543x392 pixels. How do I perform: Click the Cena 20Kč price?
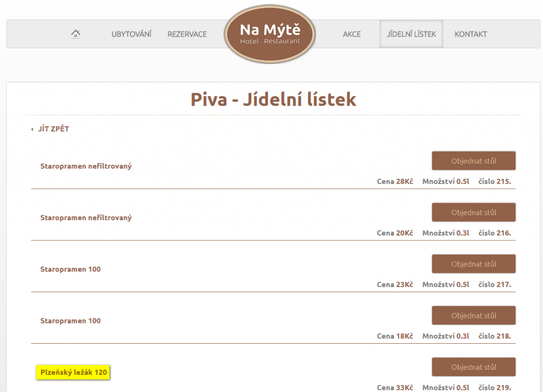[x=395, y=233]
